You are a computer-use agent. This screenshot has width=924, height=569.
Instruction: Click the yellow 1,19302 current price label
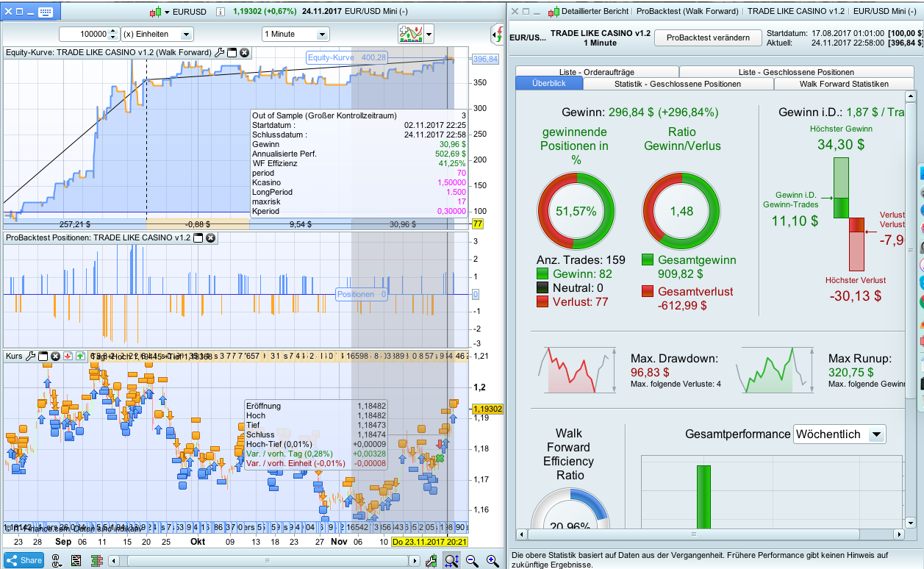(487, 409)
